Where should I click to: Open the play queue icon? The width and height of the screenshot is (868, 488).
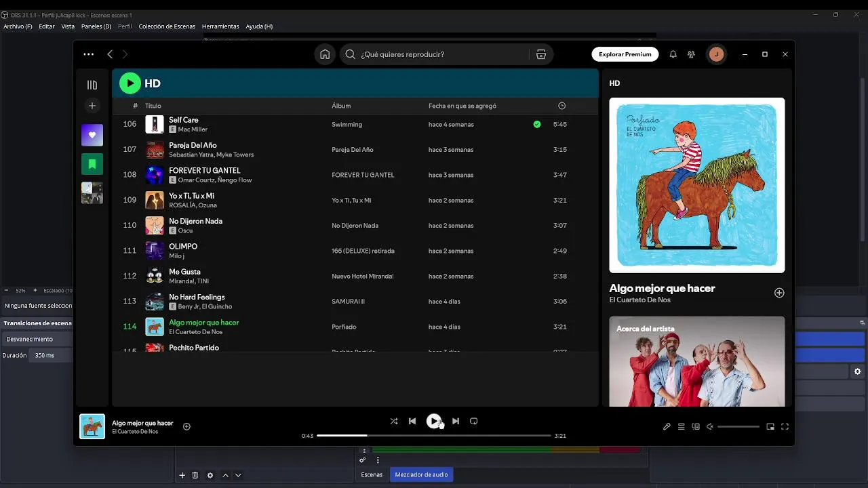(x=682, y=427)
